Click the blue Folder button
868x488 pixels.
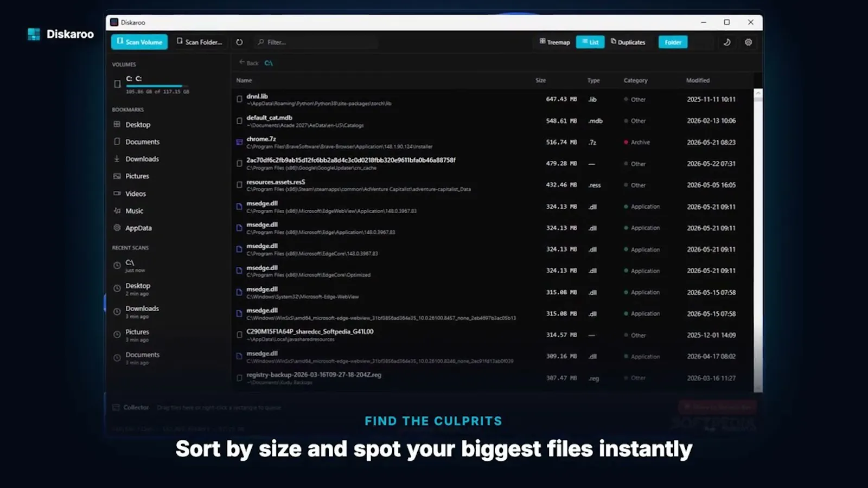(673, 42)
